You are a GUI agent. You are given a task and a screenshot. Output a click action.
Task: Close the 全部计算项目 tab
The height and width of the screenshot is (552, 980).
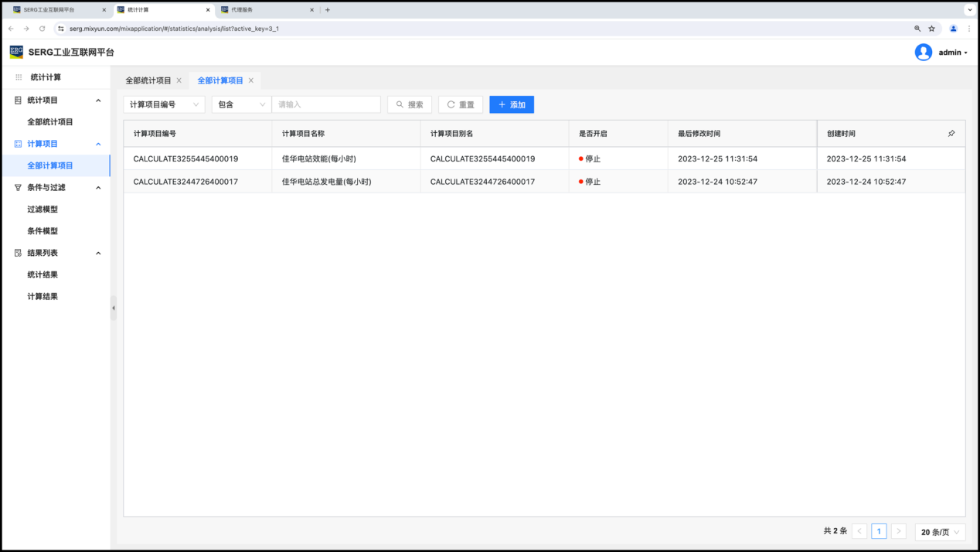(x=251, y=80)
